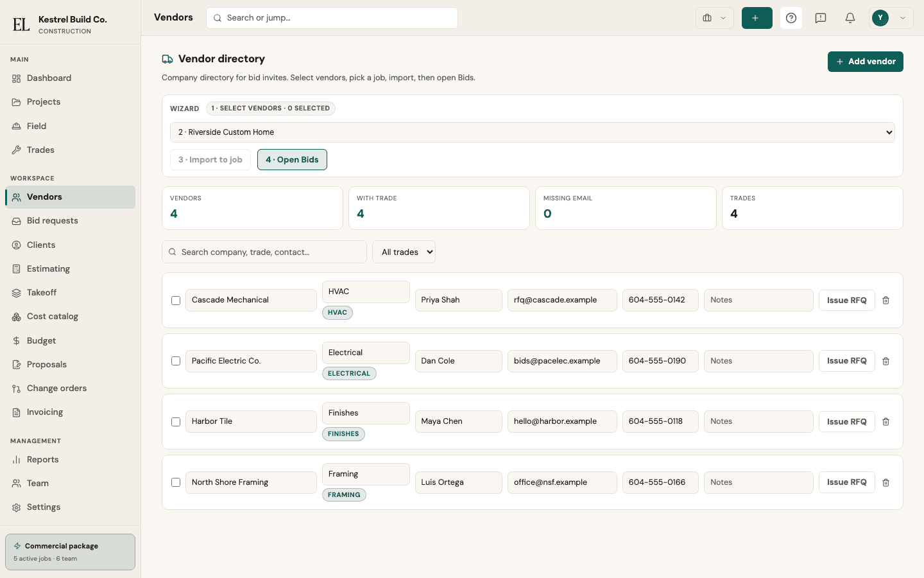Image resolution: width=924 pixels, height=578 pixels.
Task: Delete the Pacific Electric Co. vendor row
Action: (886, 361)
